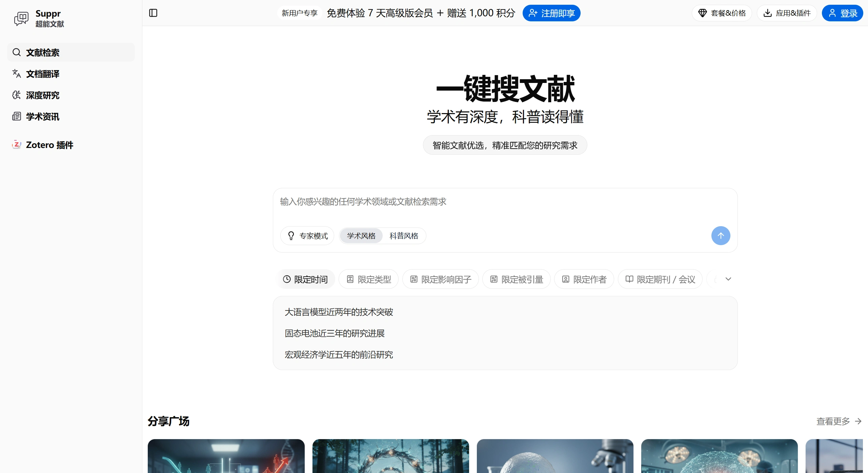
Task: Open the surgical lights card thumbnail
Action: coord(720,456)
